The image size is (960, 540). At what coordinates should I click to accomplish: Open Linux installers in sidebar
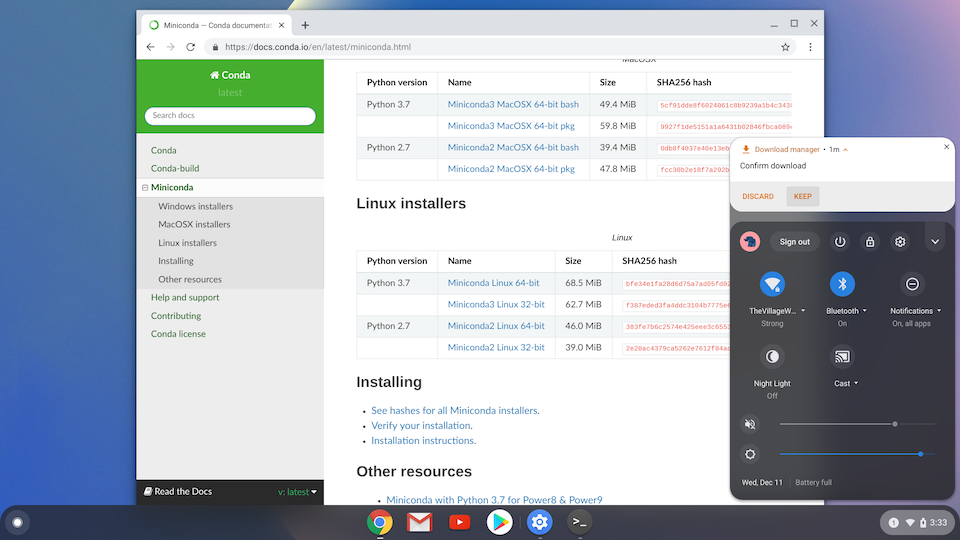pos(187,243)
